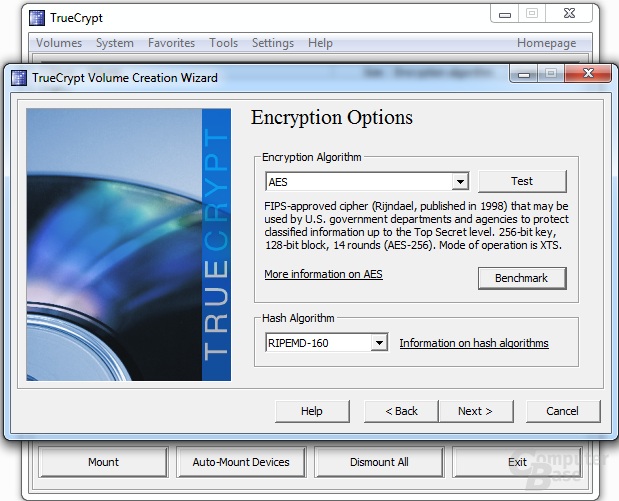
Task: Open the Favorites menu in TrueCrypt
Action: point(171,43)
